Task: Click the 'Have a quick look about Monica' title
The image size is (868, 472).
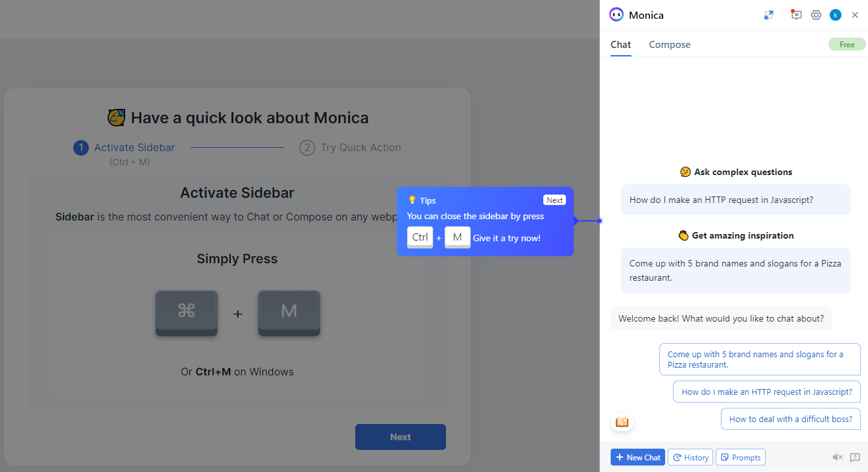Action: 237,117
